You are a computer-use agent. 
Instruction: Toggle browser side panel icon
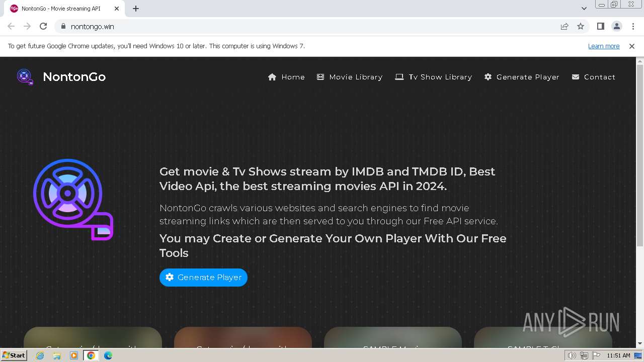pos(600,26)
